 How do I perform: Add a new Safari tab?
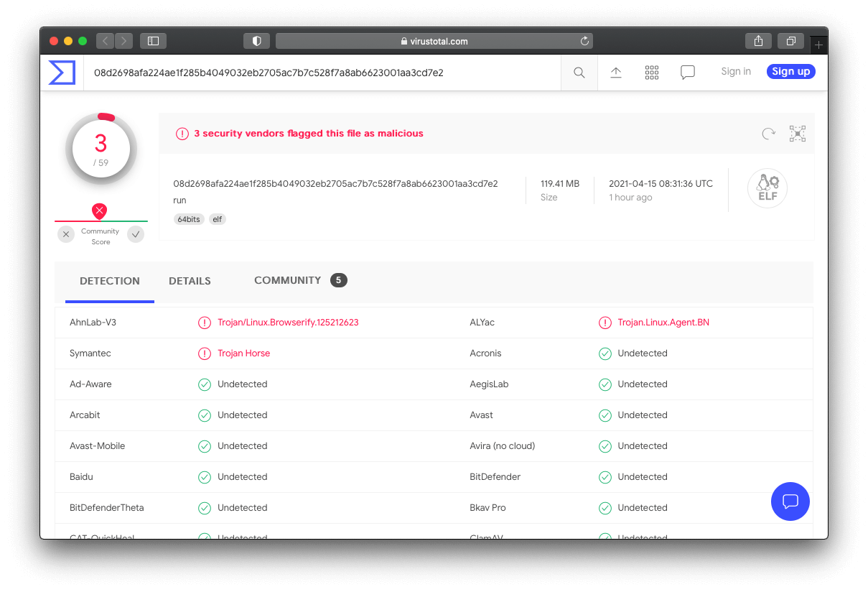click(x=818, y=45)
